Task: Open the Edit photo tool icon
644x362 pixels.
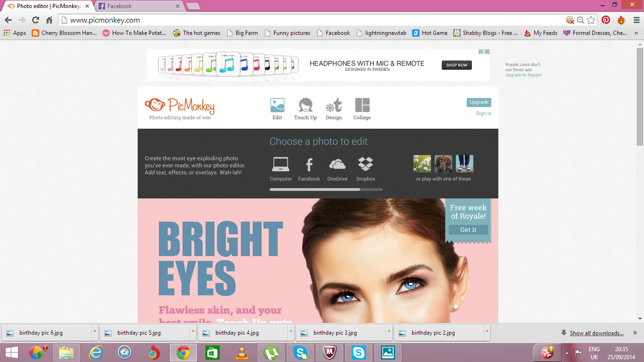Action: tap(277, 106)
